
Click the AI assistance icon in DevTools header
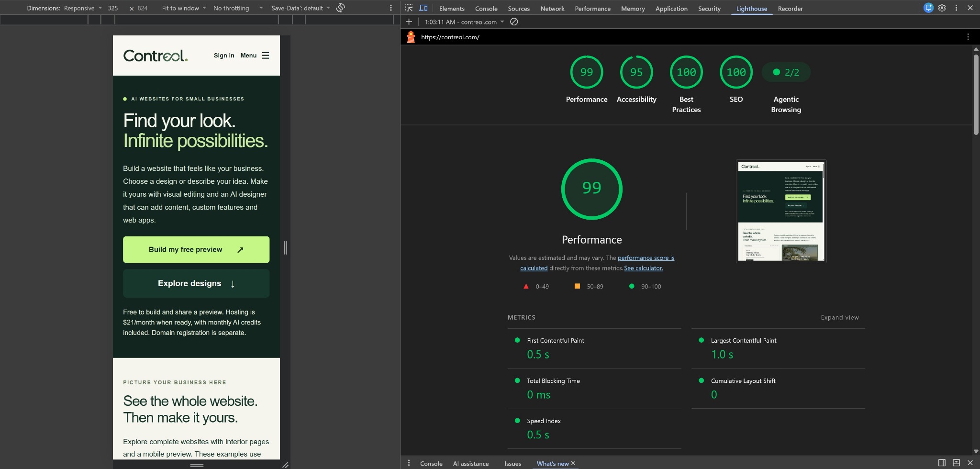[928, 8]
